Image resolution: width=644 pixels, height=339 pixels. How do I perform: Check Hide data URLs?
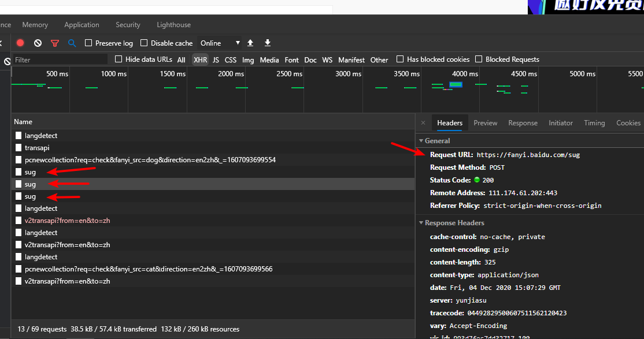pyautogui.click(x=119, y=59)
